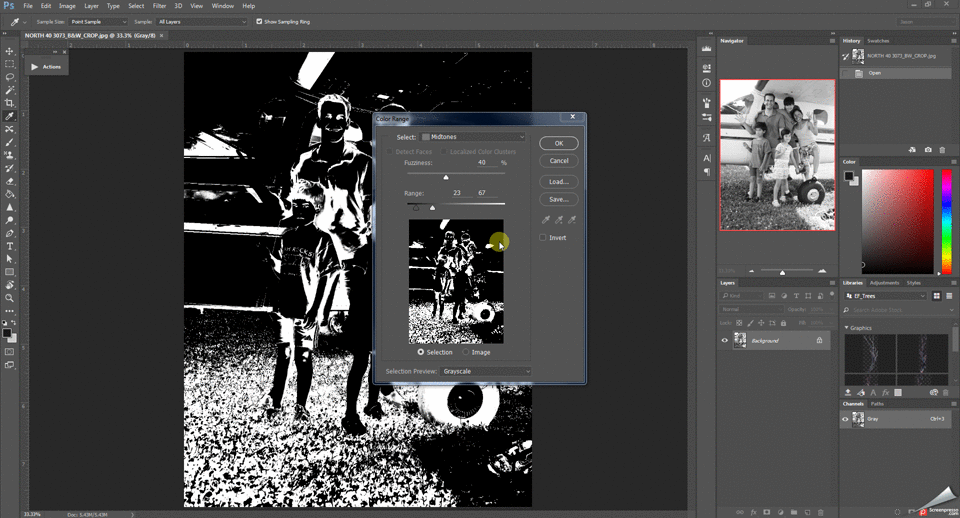Open the Character panel icon
This screenshot has width=960, height=518.
tap(707, 158)
